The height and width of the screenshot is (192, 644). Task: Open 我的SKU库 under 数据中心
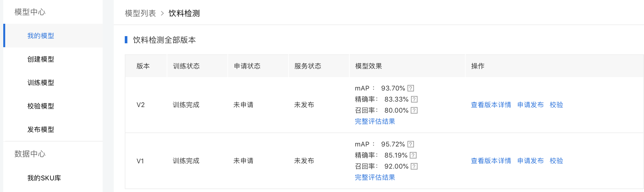coord(44,178)
